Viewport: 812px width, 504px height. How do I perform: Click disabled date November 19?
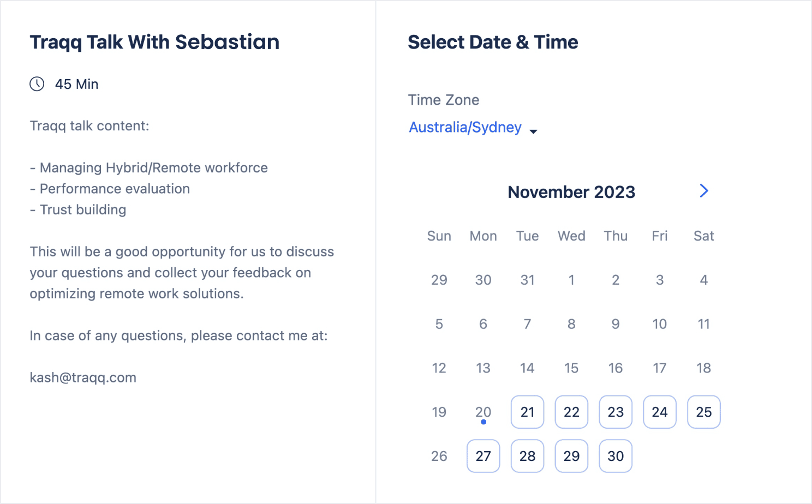point(439,412)
